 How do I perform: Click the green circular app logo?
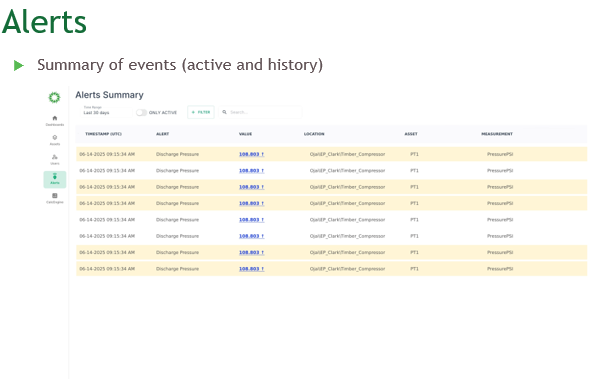coord(54,97)
